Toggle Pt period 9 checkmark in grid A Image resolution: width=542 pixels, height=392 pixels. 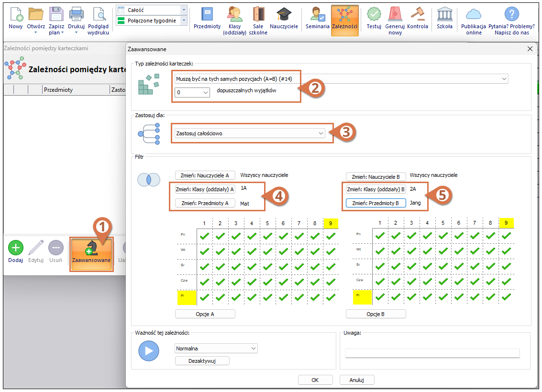click(x=331, y=297)
